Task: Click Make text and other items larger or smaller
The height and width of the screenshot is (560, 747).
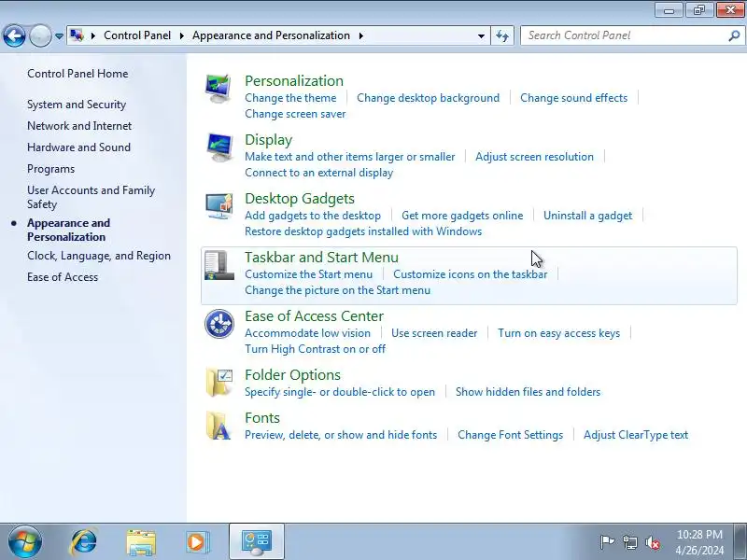Action: (349, 157)
